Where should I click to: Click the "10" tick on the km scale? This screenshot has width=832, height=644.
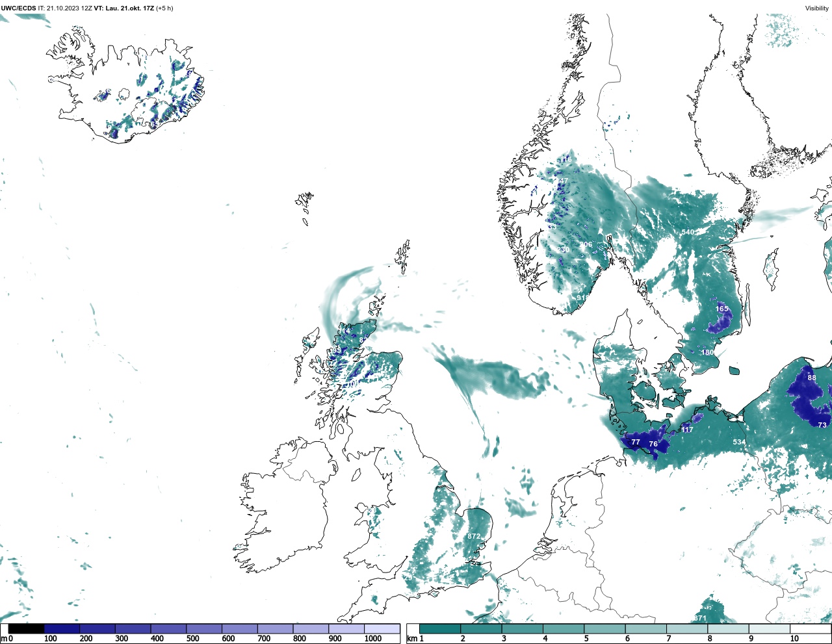pyautogui.click(x=794, y=639)
